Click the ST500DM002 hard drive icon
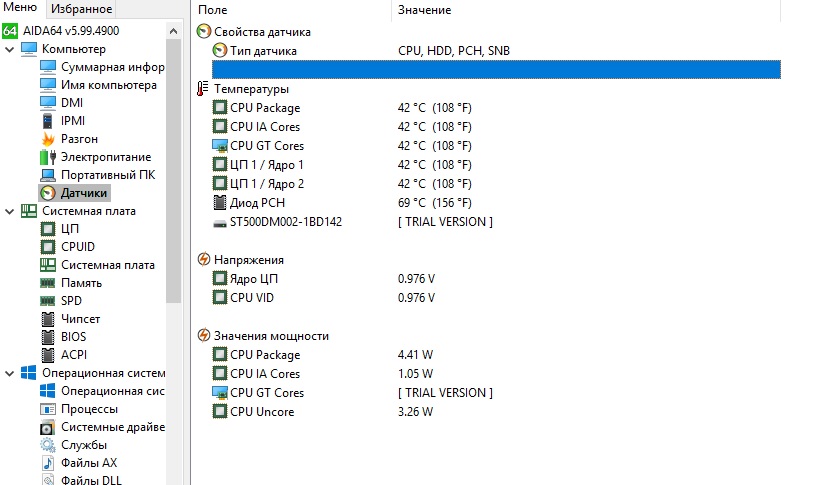Image resolution: width=825 pixels, height=485 pixels. click(220, 222)
